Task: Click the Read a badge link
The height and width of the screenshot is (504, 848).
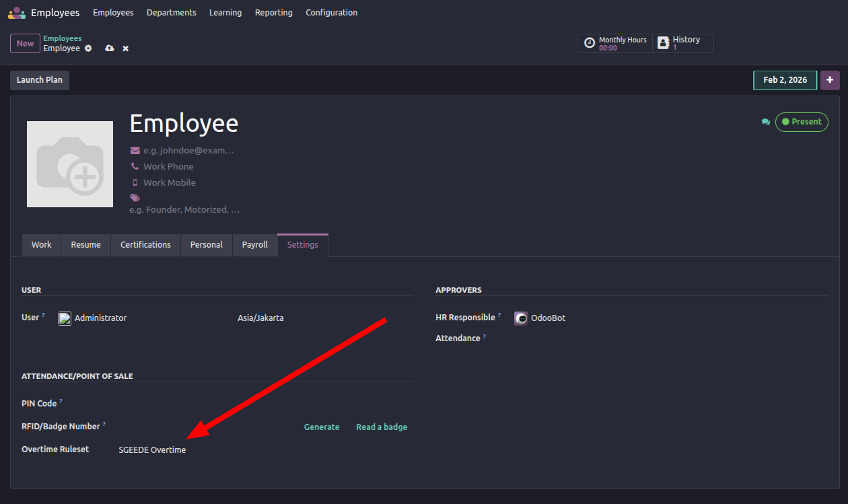Action: (x=382, y=427)
